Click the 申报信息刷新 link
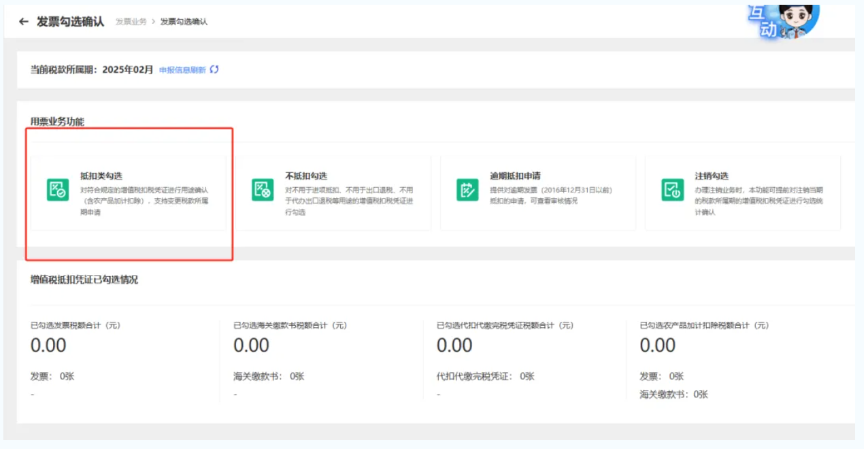 pyautogui.click(x=182, y=70)
